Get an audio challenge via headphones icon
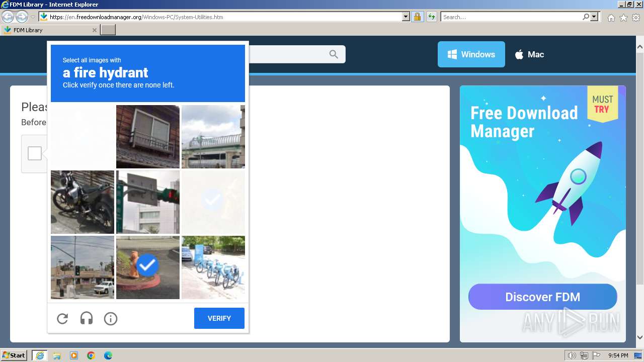The image size is (644, 362). pyautogui.click(x=87, y=318)
